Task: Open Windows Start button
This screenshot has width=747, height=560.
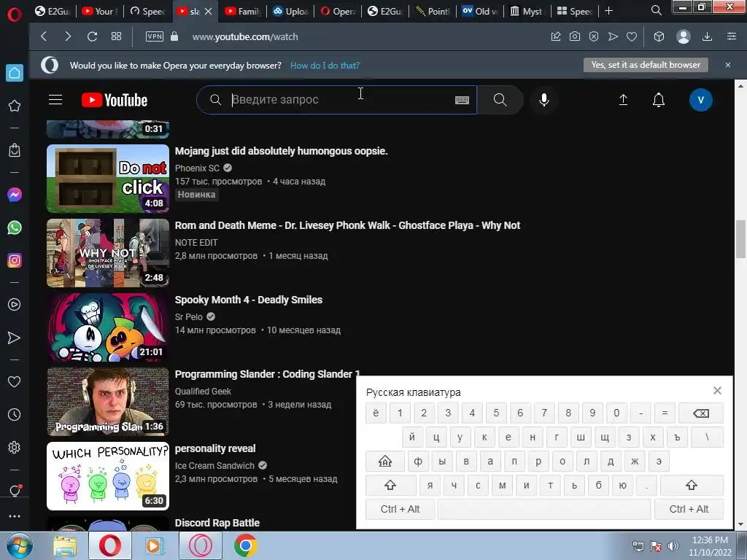Action: (x=19, y=545)
